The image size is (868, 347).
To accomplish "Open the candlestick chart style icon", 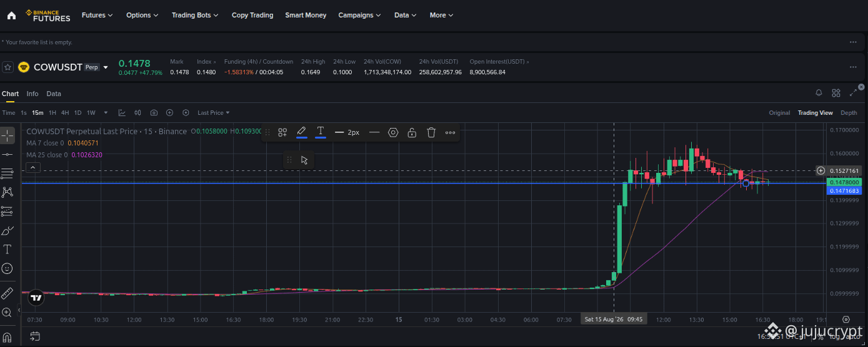I will coord(137,113).
